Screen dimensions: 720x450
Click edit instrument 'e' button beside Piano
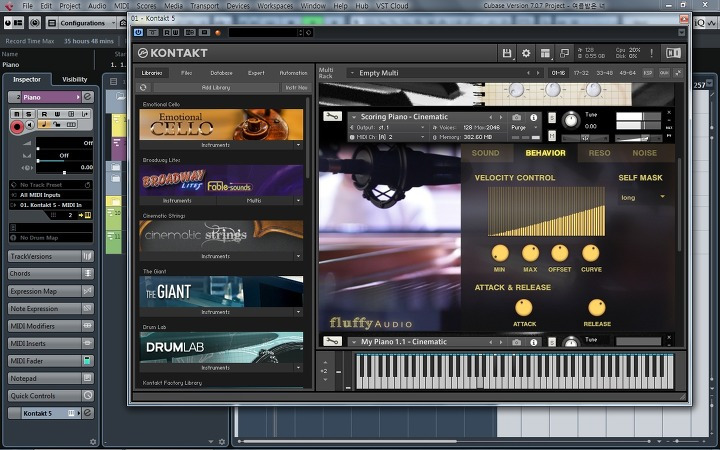point(88,97)
